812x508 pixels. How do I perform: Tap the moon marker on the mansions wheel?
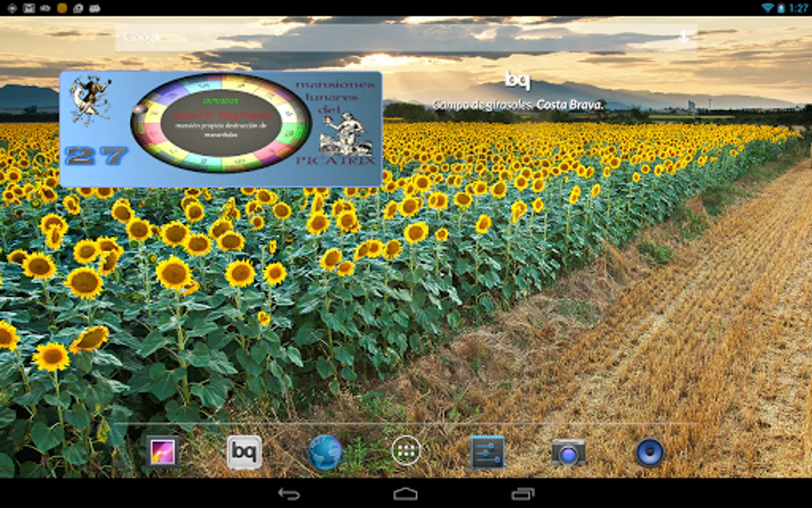tap(139, 109)
